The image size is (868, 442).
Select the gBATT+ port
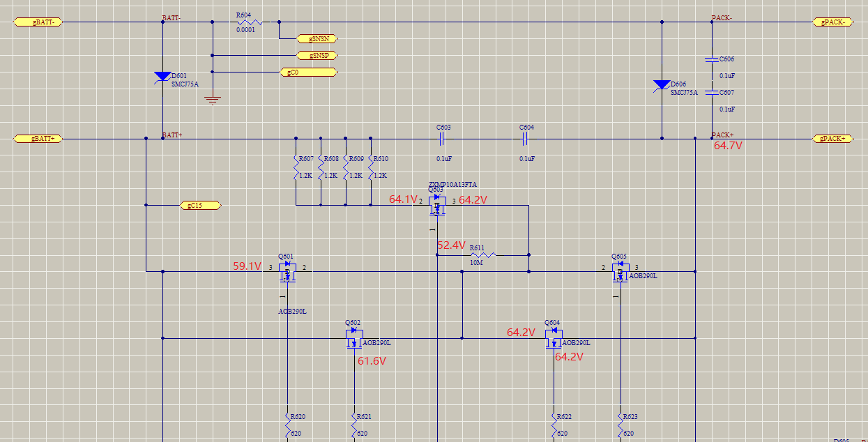coord(38,139)
